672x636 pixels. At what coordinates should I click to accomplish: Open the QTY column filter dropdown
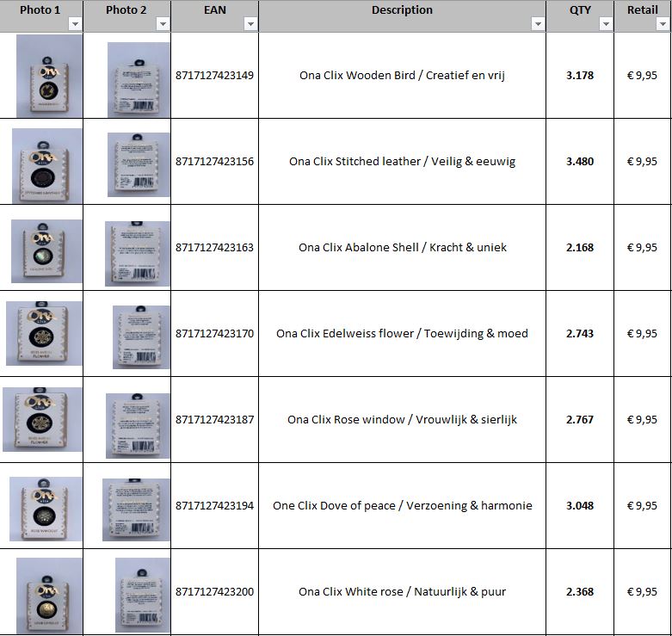[x=606, y=24]
